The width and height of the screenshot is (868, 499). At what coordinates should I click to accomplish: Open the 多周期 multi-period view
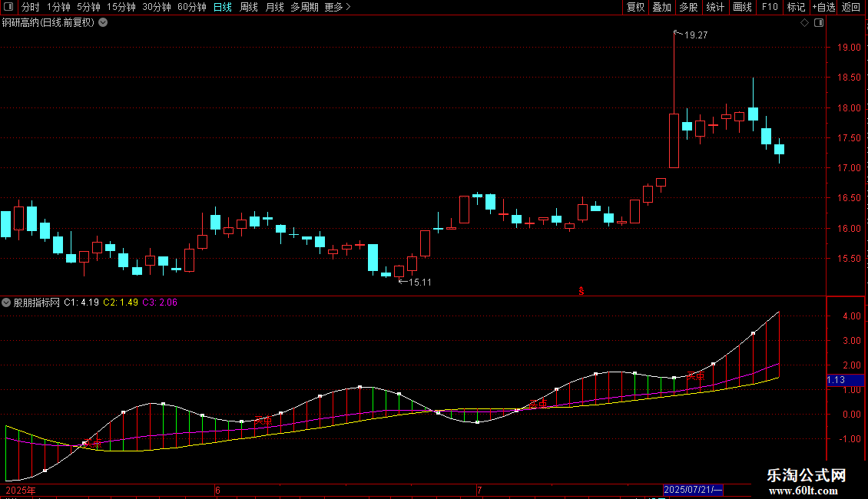tap(304, 7)
